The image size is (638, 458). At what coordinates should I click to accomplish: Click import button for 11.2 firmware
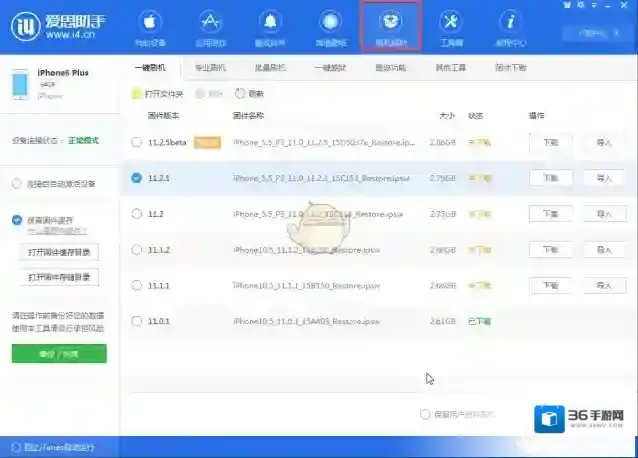(604, 214)
